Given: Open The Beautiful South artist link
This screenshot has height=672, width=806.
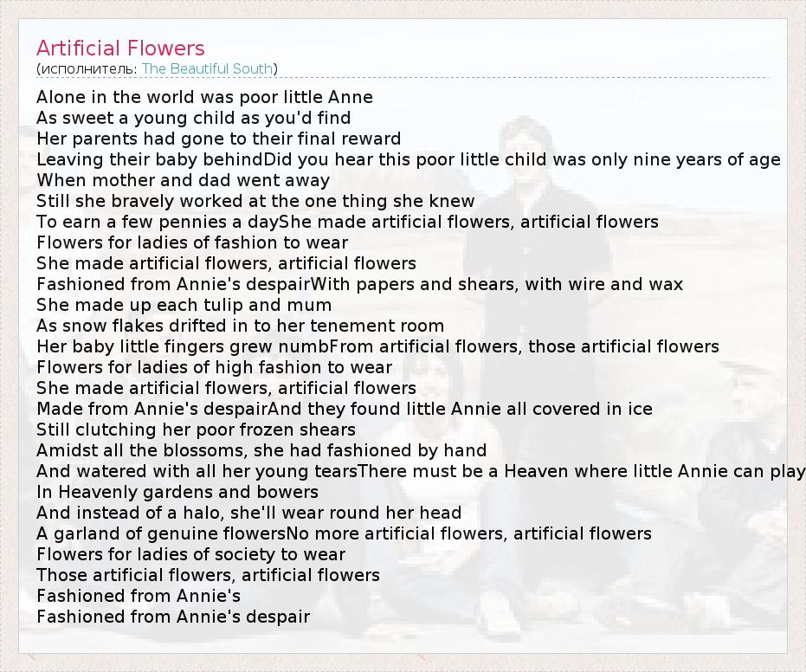Looking at the screenshot, I should (x=207, y=68).
